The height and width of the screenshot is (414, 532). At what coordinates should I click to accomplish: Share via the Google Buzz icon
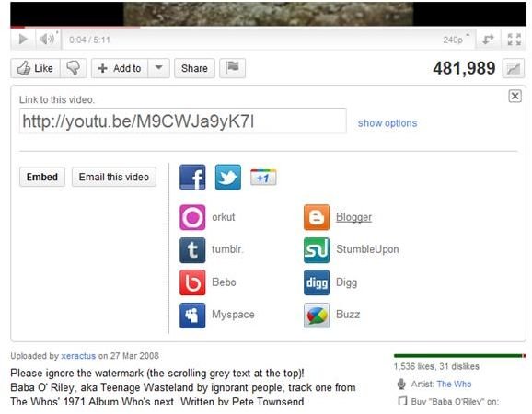317,316
